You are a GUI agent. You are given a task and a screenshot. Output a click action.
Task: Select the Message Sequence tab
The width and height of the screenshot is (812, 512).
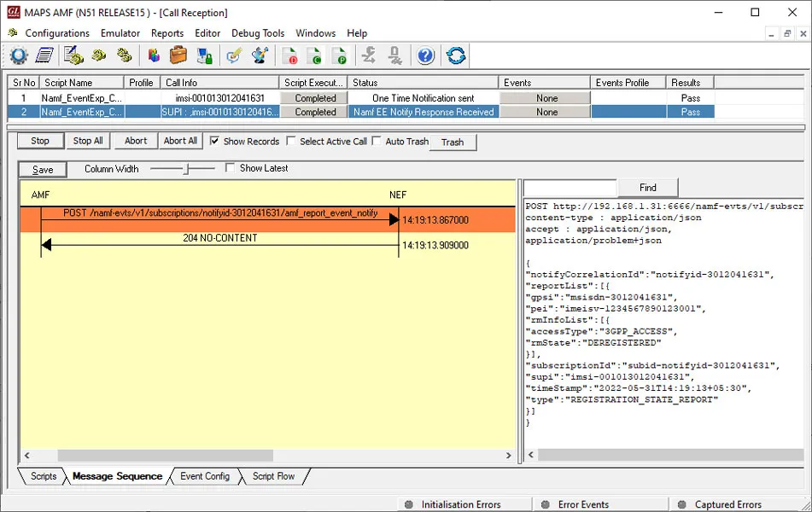(117, 476)
